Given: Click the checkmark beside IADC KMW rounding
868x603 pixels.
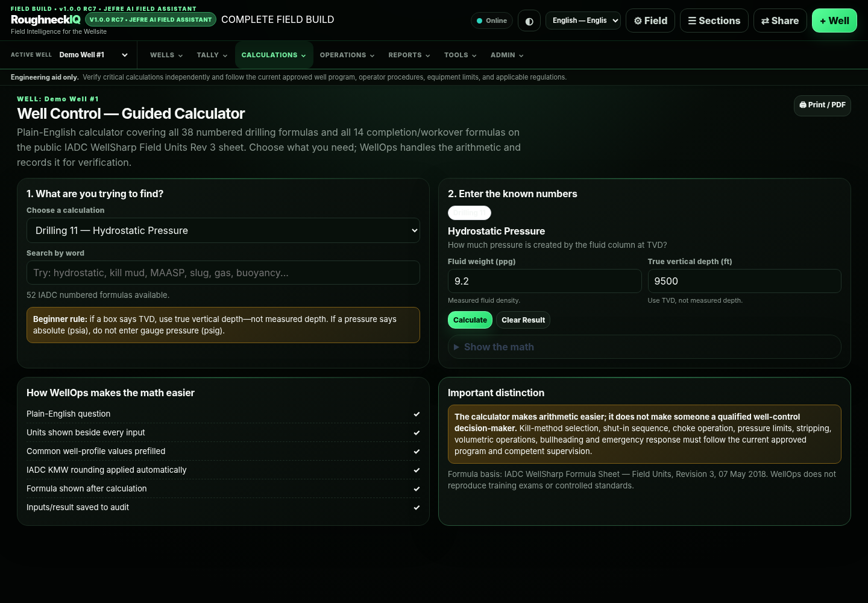Looking at the screenshot, I should (417, 470).
